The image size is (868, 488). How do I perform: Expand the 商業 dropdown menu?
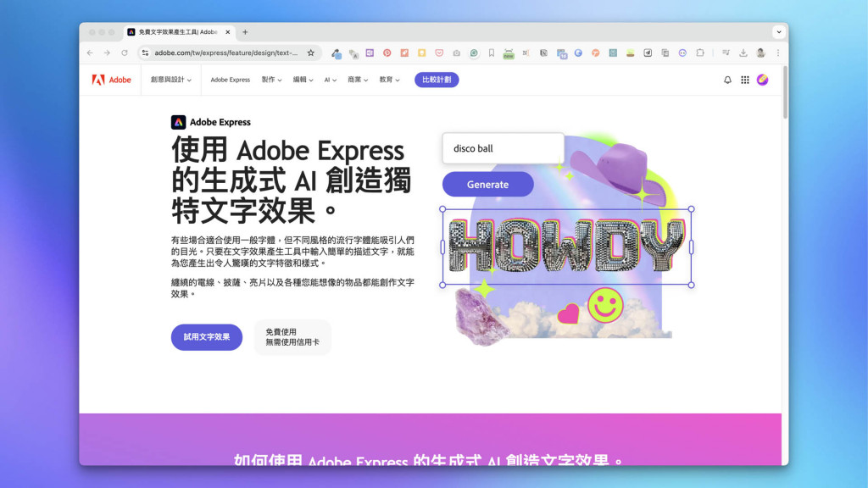coord(358,80)
